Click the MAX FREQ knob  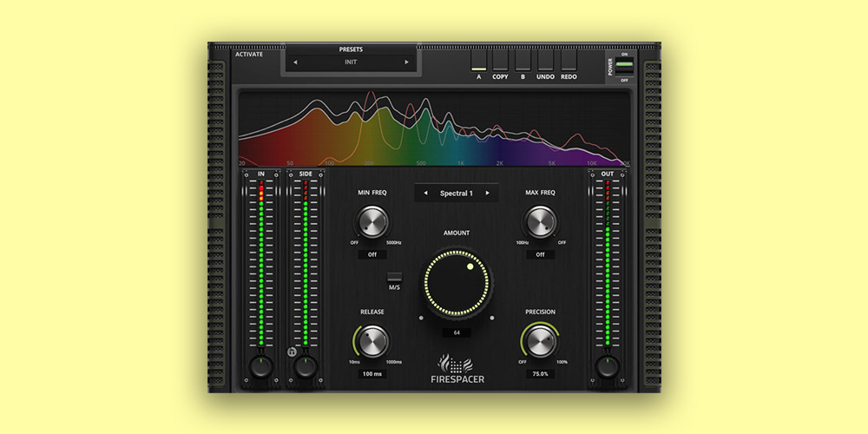point(539,222)
